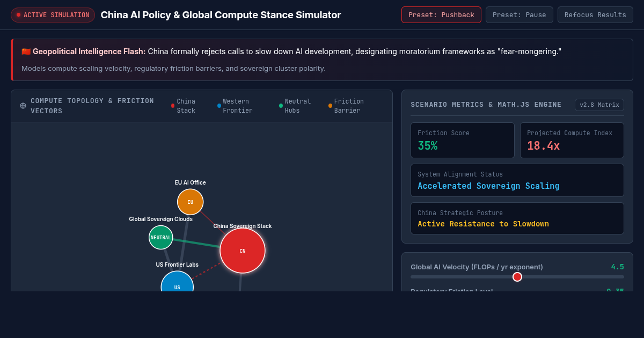The image size is (644, 338).
Task: Click the US Frontier Labs node label
Action: 177,264
